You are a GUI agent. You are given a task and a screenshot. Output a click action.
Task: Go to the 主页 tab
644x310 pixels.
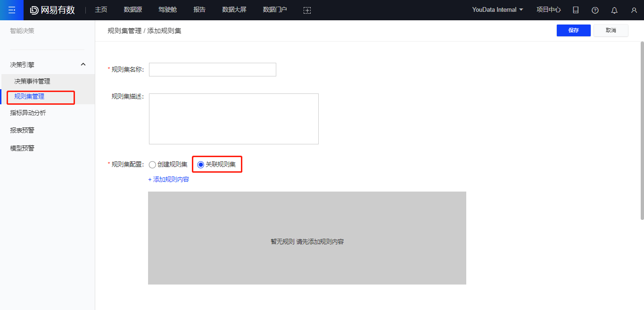pos(101,9)
